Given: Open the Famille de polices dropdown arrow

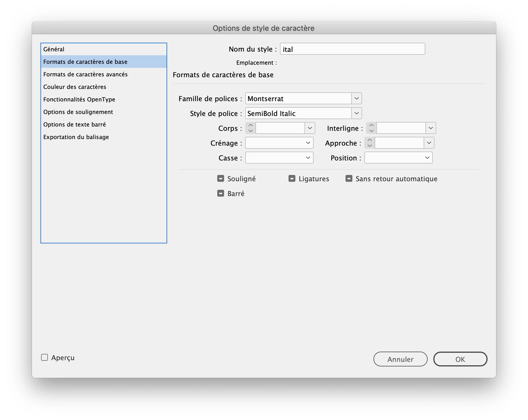Looking at the screenshot, I should pos(356,99).
